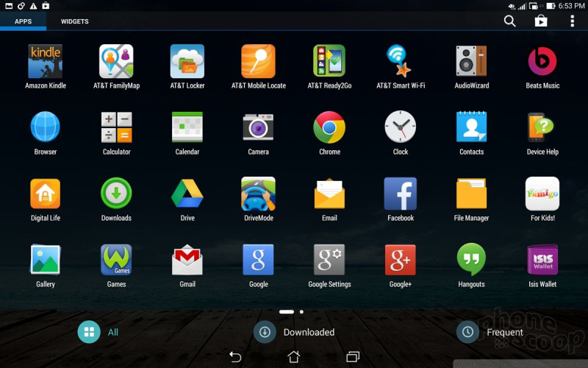
Task: Open the three-dot overflow menu
Action: coord(573,21)
